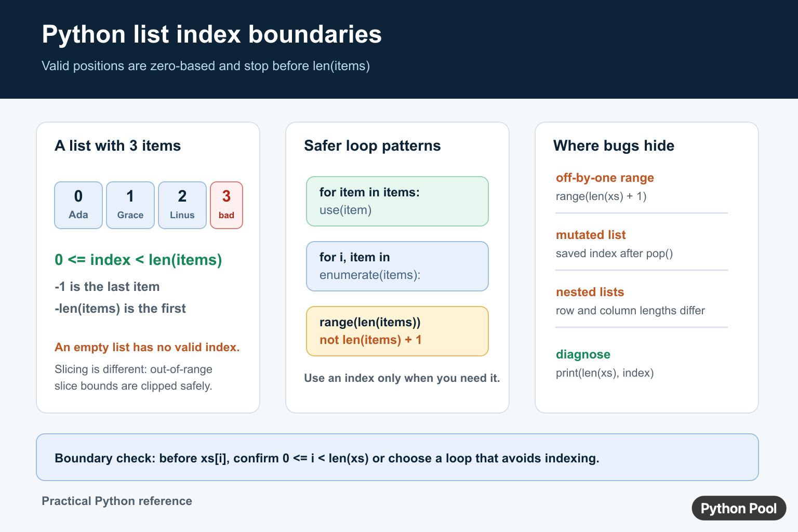Click the 'Where bugs hide' heading
The height and width of the screenshot is (532, 798).
tap(614, 145)
